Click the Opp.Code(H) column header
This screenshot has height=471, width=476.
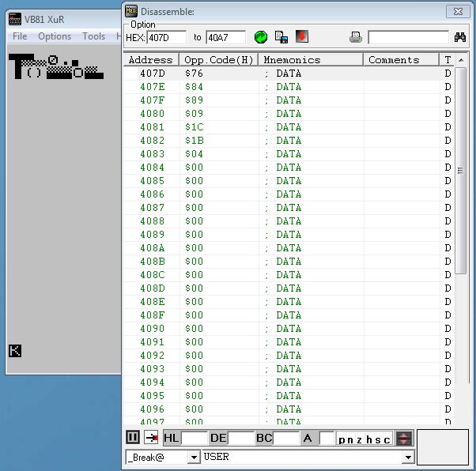218,60
